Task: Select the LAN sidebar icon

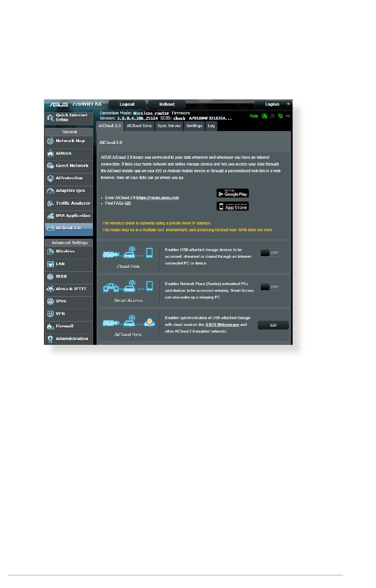Action: click(x=50, y=264)
